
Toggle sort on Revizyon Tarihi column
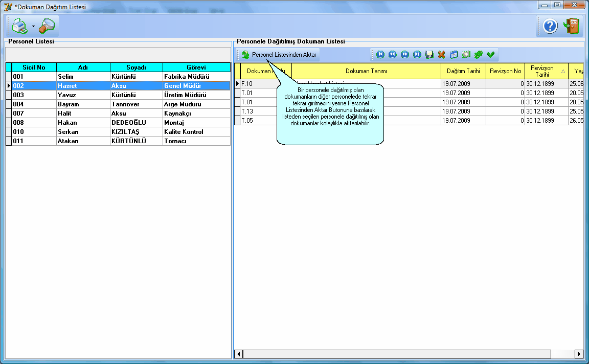coord(547,71)
